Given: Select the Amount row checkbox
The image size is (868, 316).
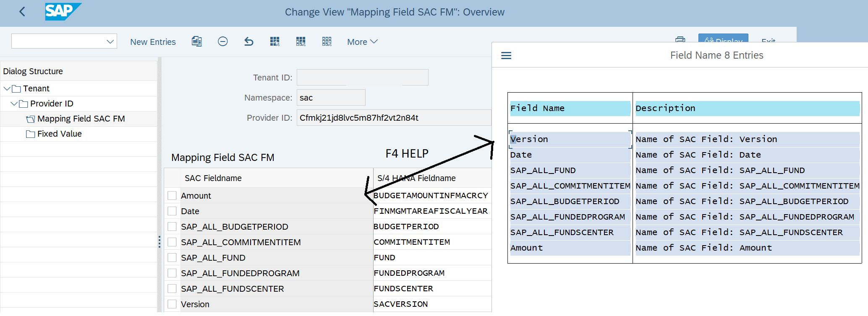Looking at the screenshot, I should [x=172, y=196].
